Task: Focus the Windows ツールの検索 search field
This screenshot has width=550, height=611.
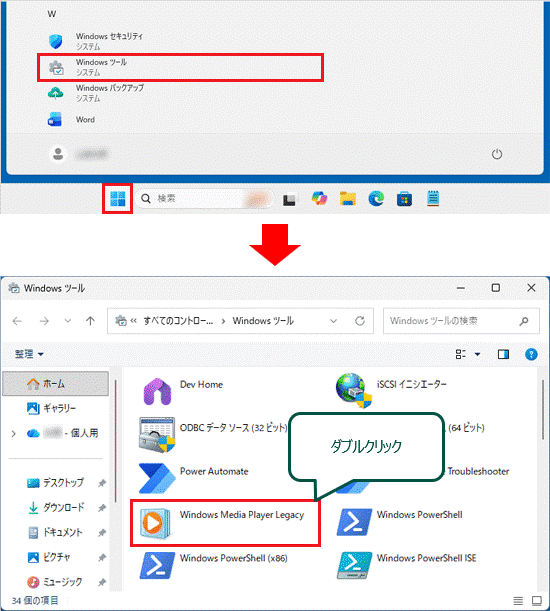Action: click(461, 321)
